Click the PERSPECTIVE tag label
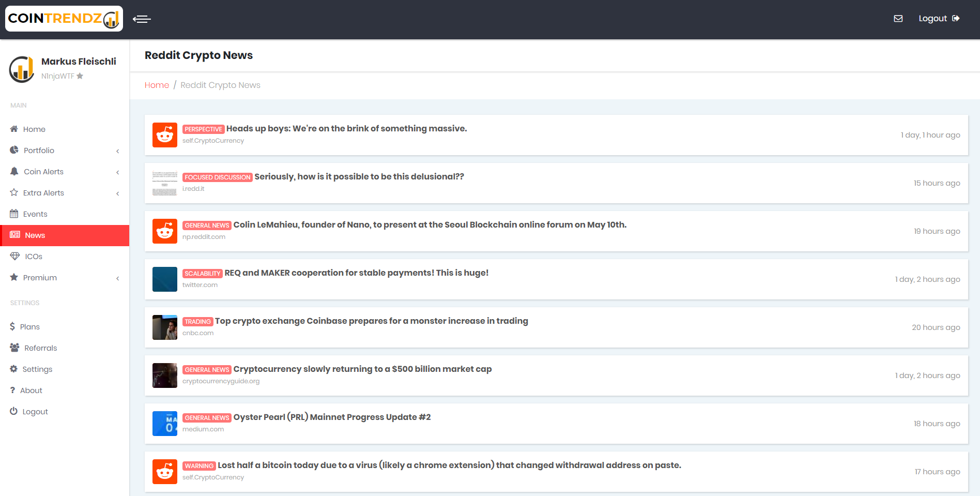 pos(203,129)
